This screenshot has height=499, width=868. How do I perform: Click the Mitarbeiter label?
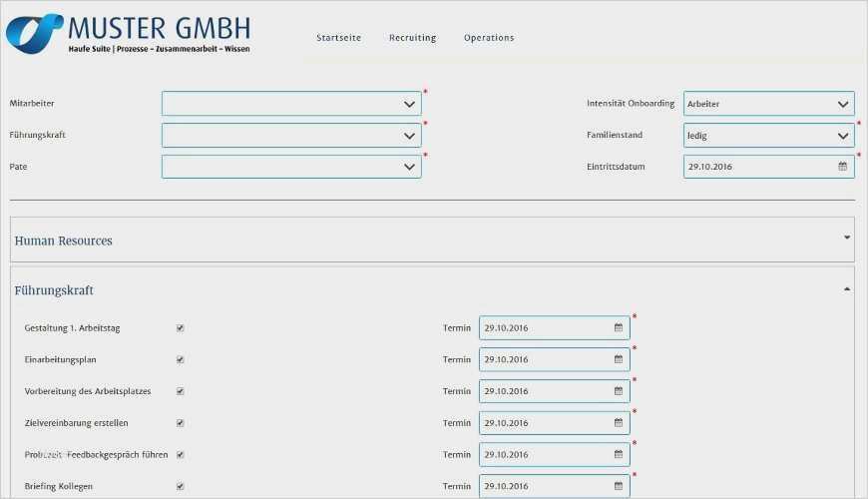32,103
